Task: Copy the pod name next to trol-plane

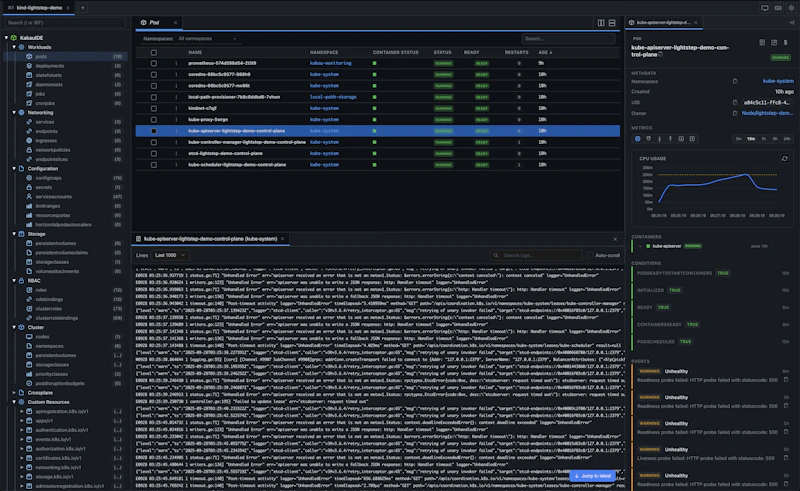Action: point(661,54)
